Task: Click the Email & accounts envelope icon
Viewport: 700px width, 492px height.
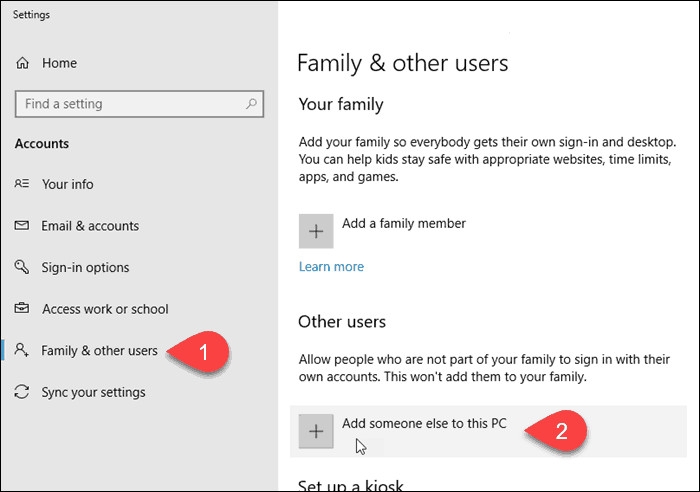Action: [x=23, y=226]
